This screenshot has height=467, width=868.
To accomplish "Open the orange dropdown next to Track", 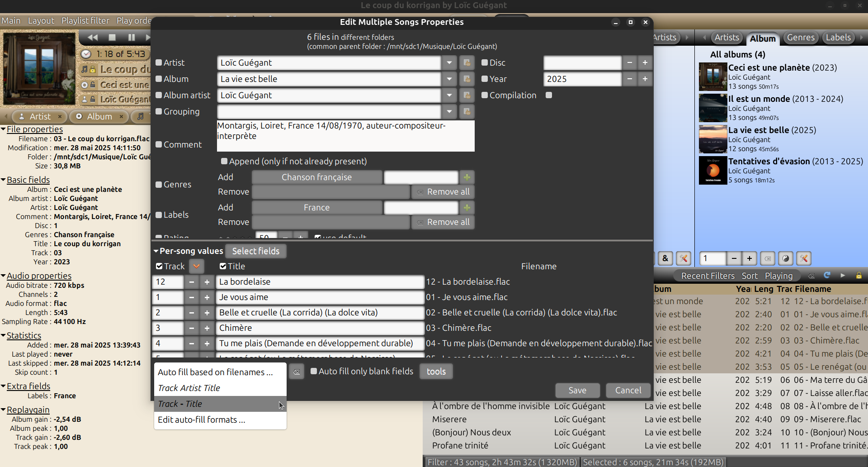I will coord(196,266).
